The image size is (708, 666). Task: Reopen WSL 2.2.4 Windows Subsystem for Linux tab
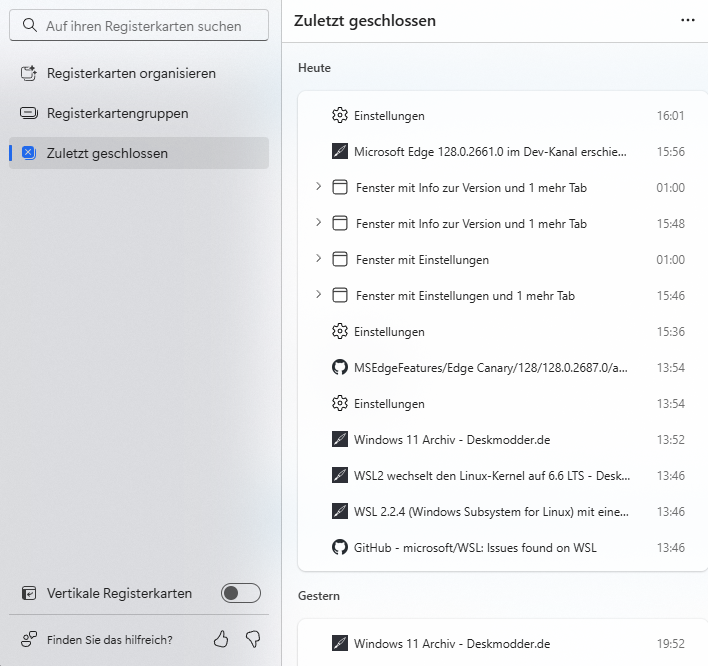pyautogui.click(x=490, y=511)
